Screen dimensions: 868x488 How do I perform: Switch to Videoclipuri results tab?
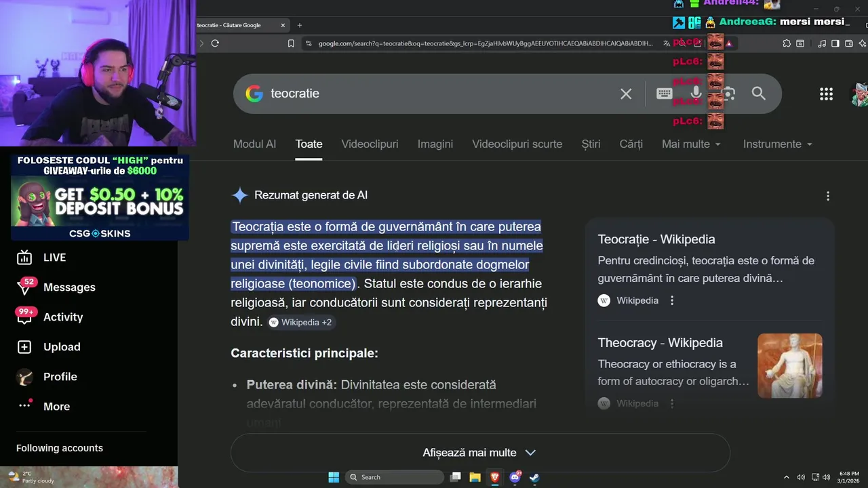point(370,144)
